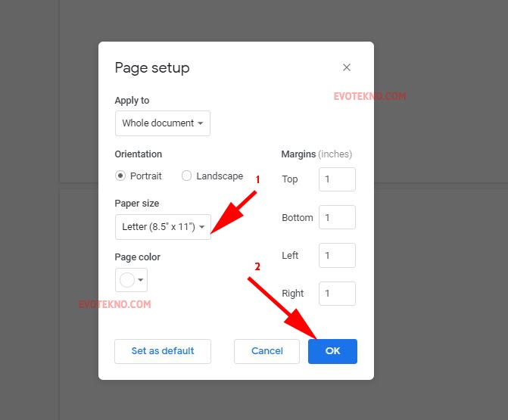Image resolution: width=508 pixels, height=420 pixels.
Task: Select the Portrait radio button
Action: point(120,176)
